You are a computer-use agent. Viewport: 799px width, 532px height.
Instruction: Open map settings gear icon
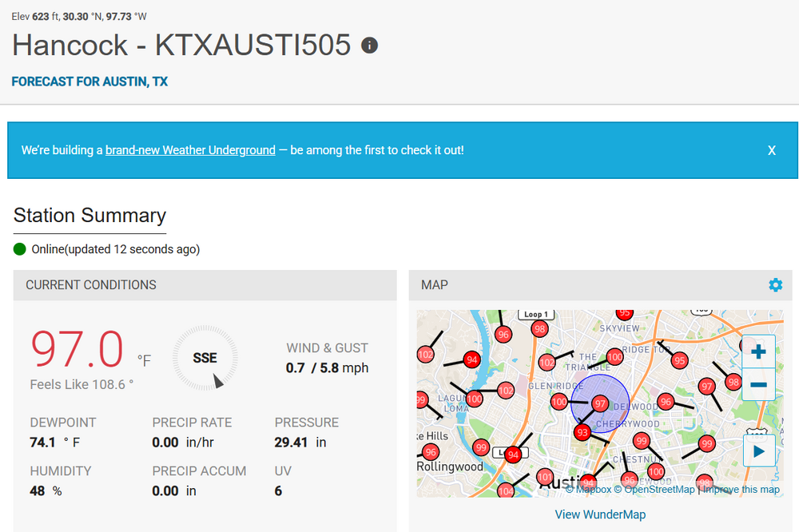775,285
